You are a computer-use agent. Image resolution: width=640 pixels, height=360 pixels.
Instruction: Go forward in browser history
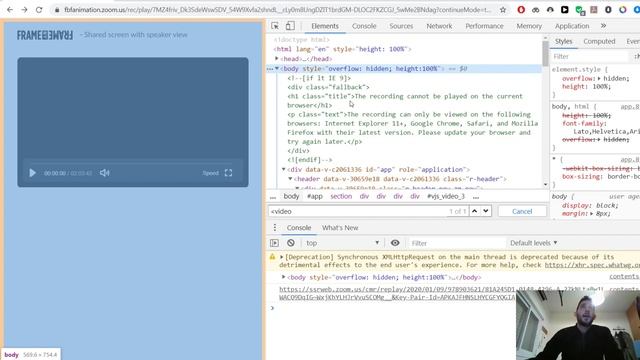pos(24,9)
